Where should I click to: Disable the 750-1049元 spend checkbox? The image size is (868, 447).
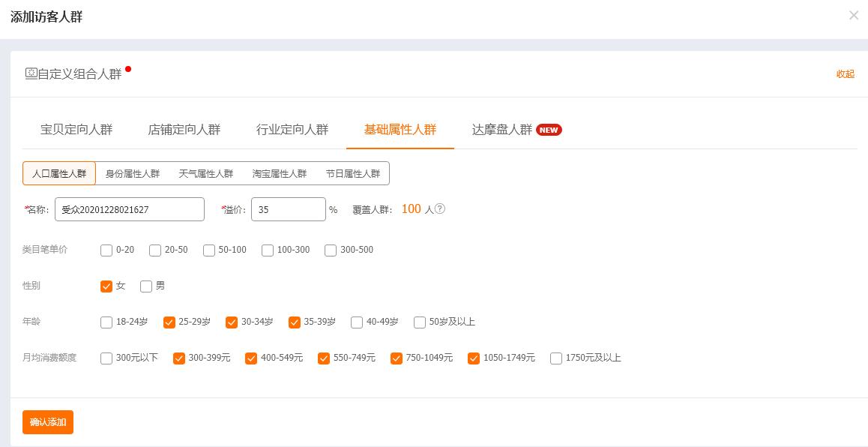[x=397, y=358]
